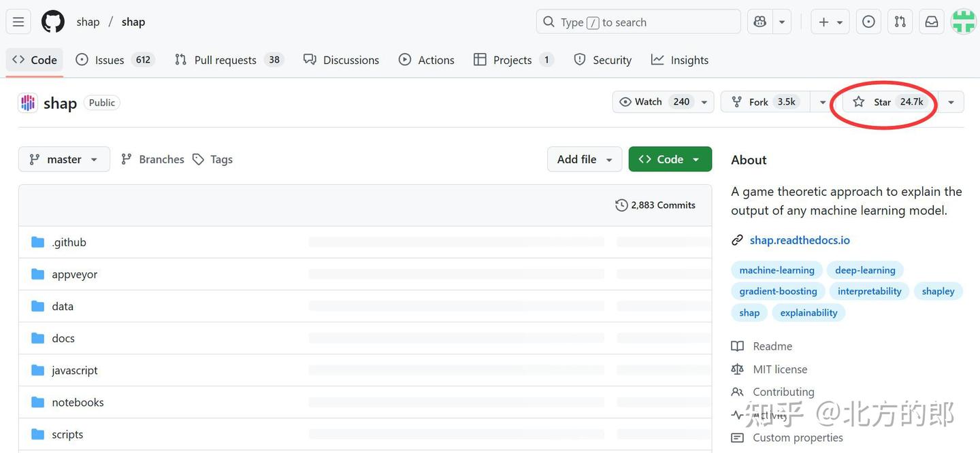Viewport: 980px width, 453px height.
Task: Switch to the Insights tab
Action: point(680,60)
